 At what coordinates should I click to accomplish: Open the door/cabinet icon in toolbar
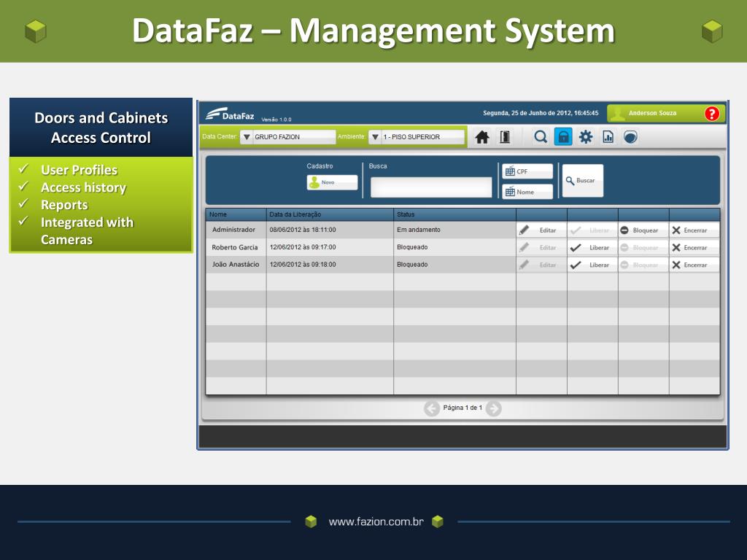[505, 137]
